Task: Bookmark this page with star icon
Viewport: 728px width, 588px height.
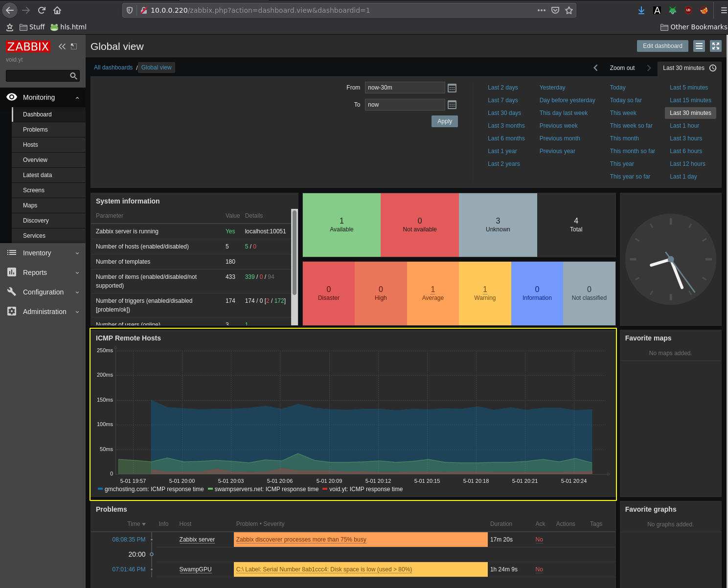Action: tap(569, 10)
